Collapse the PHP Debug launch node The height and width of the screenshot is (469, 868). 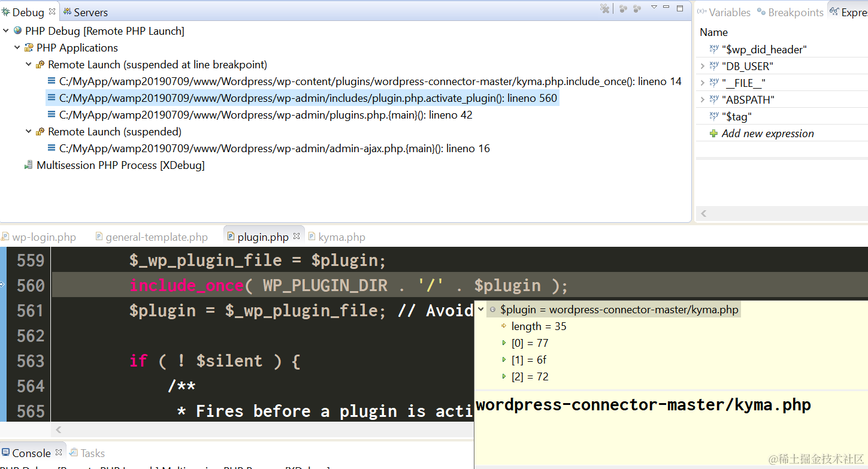6,31
